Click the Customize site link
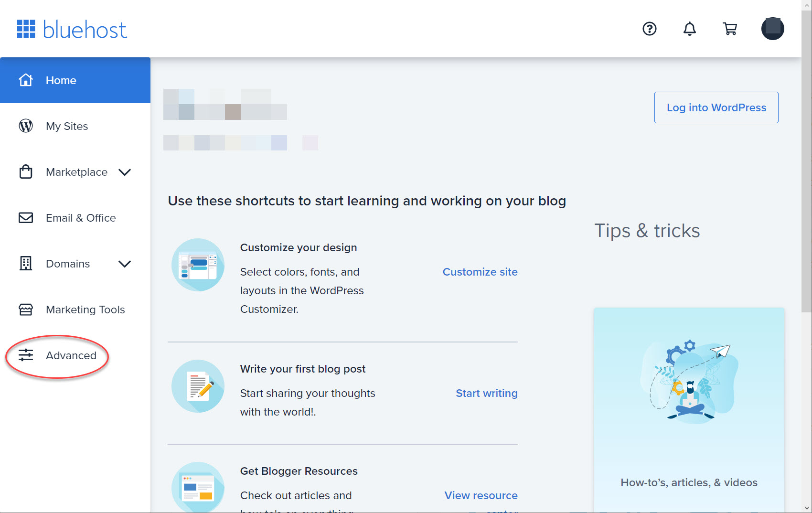This screenshot has width=812, height=513. (480, 272)
